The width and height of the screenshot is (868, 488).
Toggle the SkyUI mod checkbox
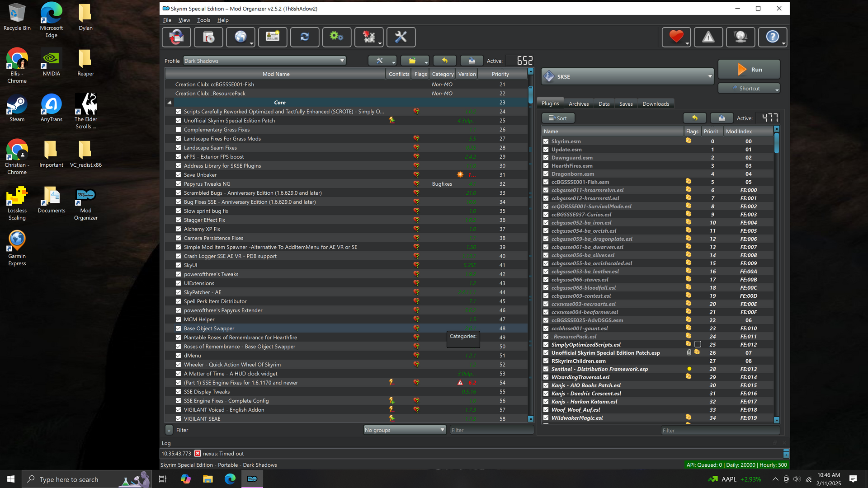click(x=178, y=265)
